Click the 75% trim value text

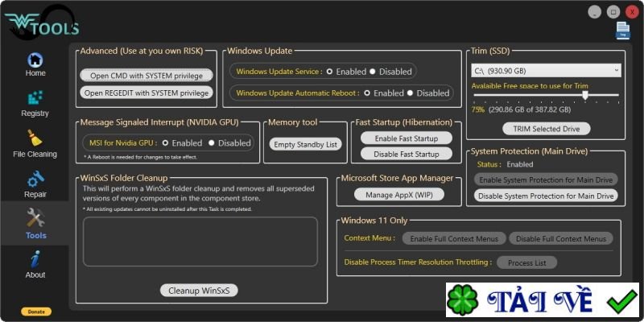coord(478,109)
